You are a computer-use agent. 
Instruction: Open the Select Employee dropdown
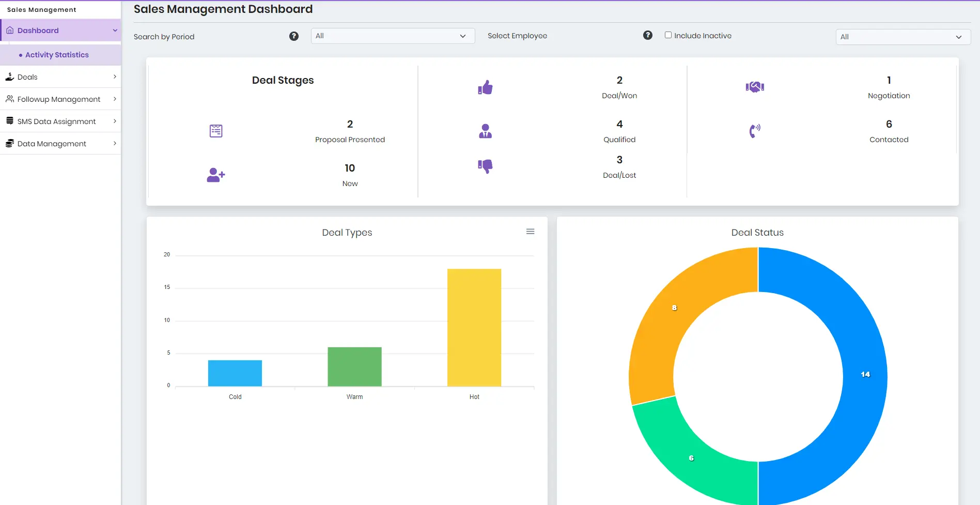[x=903, y=37]
